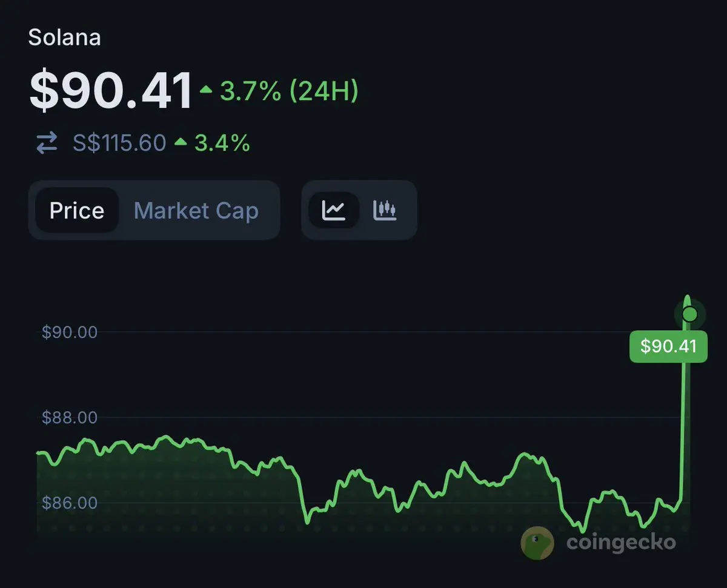
Task: Click the $90.00 axis label
Action: coord(70,332)
